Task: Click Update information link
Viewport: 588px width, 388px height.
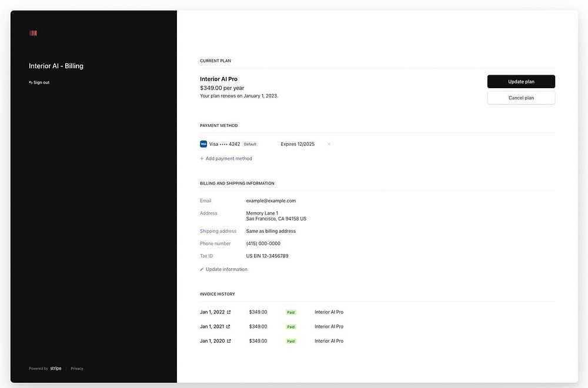Action: (x=223, y=269)
